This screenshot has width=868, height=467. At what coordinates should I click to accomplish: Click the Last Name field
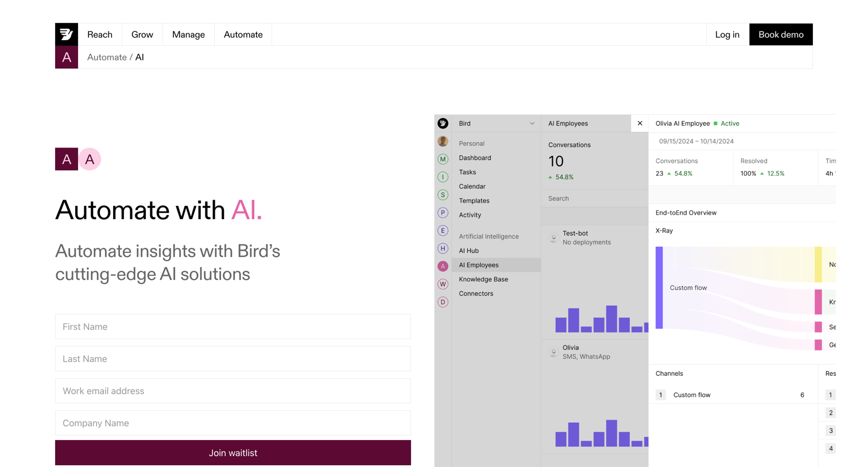pyautogui.click(x=233, y=359)
